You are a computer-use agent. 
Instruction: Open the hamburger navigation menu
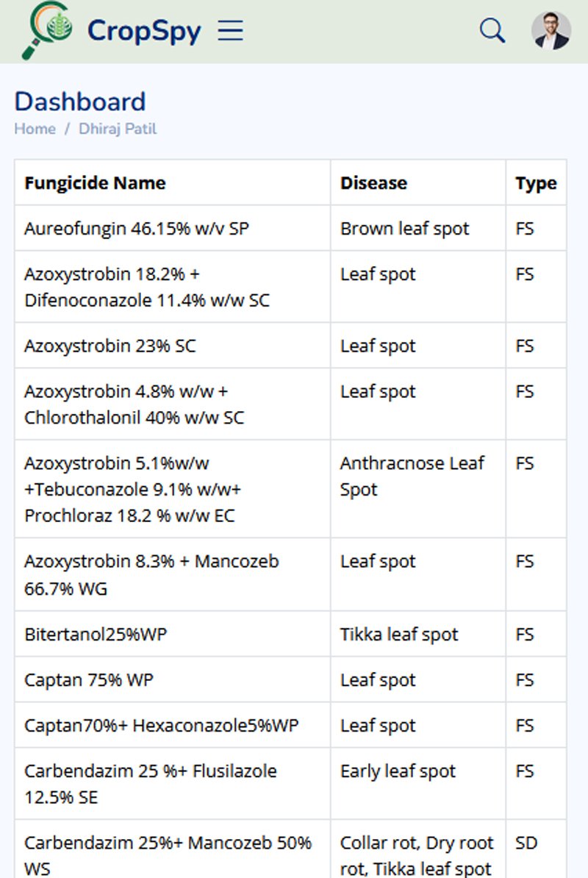(230, 29)
